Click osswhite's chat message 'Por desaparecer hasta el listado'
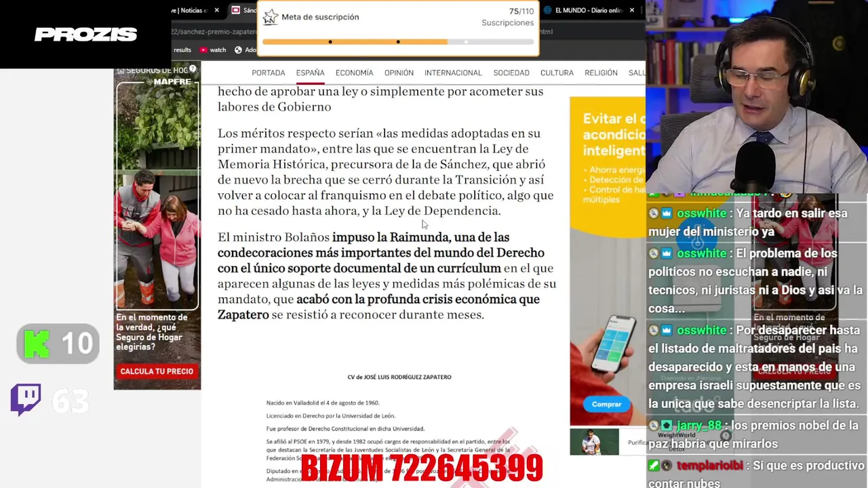This screenshot has width=868, height=488. point(754,367)
